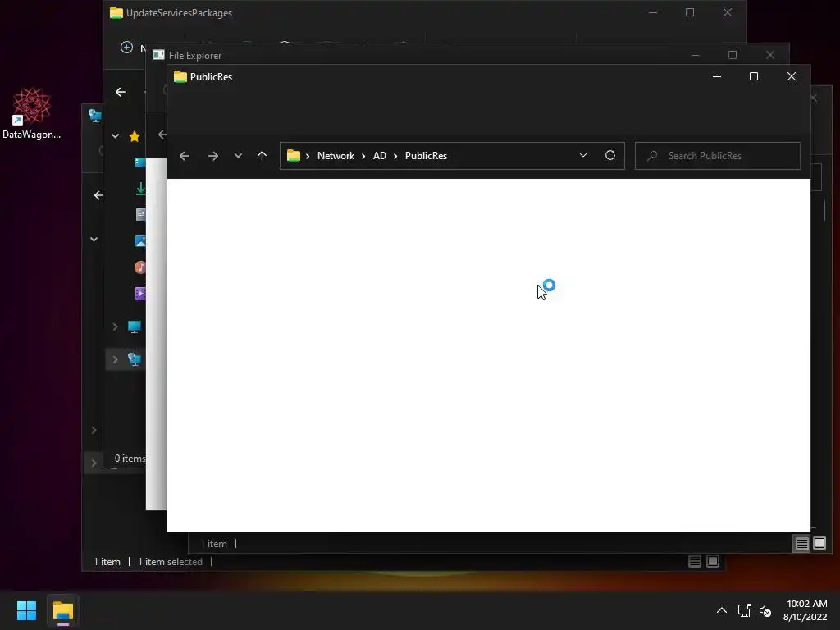Refresh the PublicRes folder
Screen dimensions: 840x630
[x=609, y=155]
